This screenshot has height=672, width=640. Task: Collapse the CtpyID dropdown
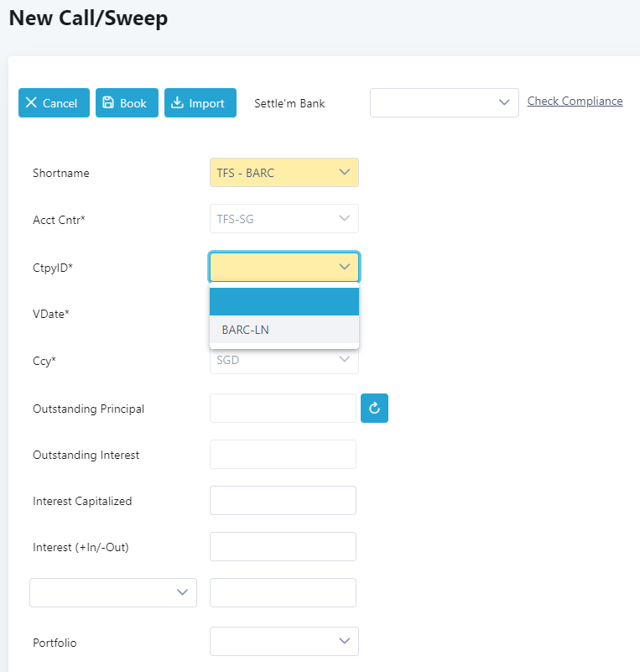[345, 267]
